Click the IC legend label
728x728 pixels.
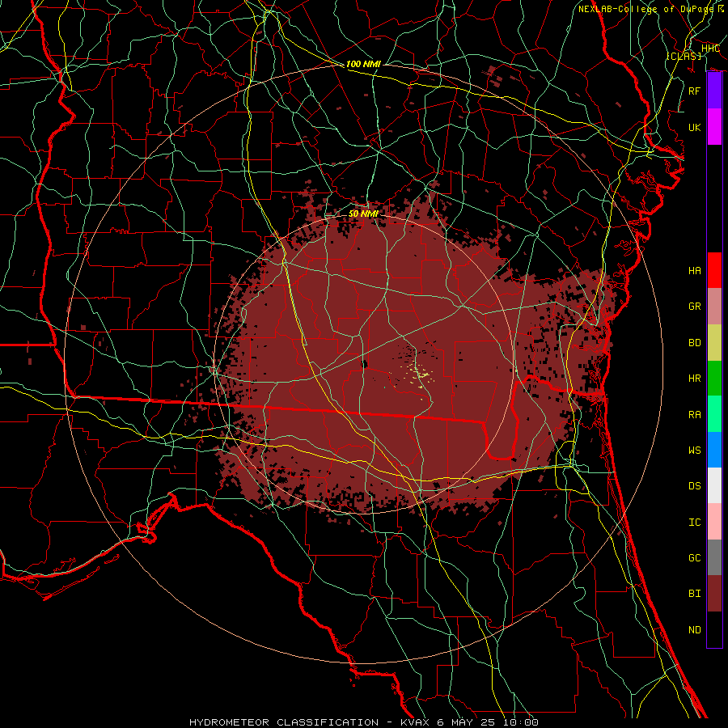[694, 522]
